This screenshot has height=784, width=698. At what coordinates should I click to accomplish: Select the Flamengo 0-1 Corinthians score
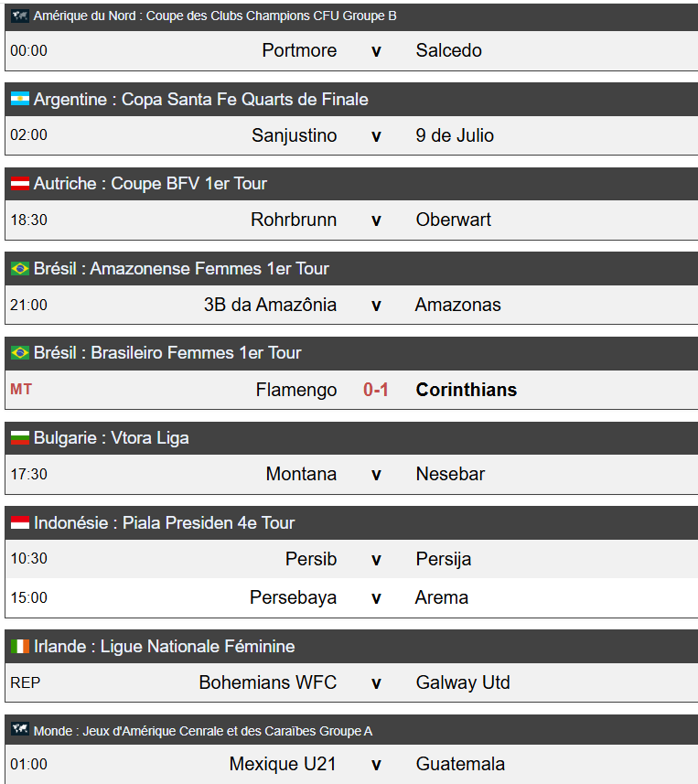376,390
